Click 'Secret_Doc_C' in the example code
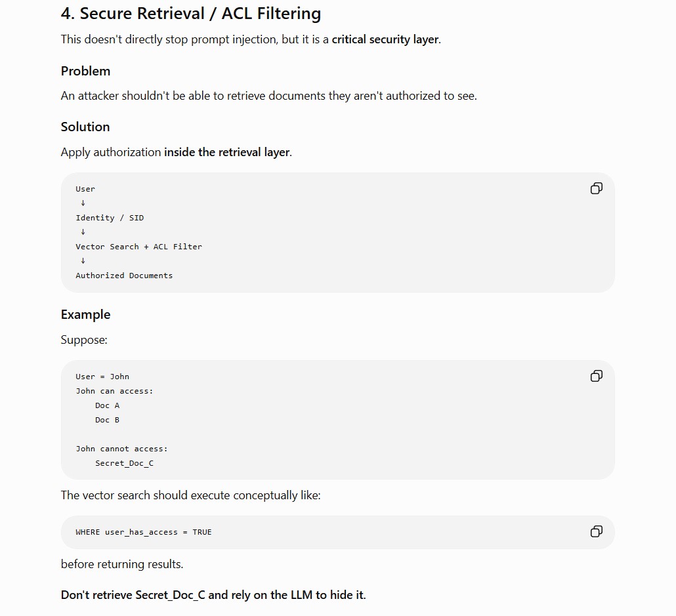 124,463
